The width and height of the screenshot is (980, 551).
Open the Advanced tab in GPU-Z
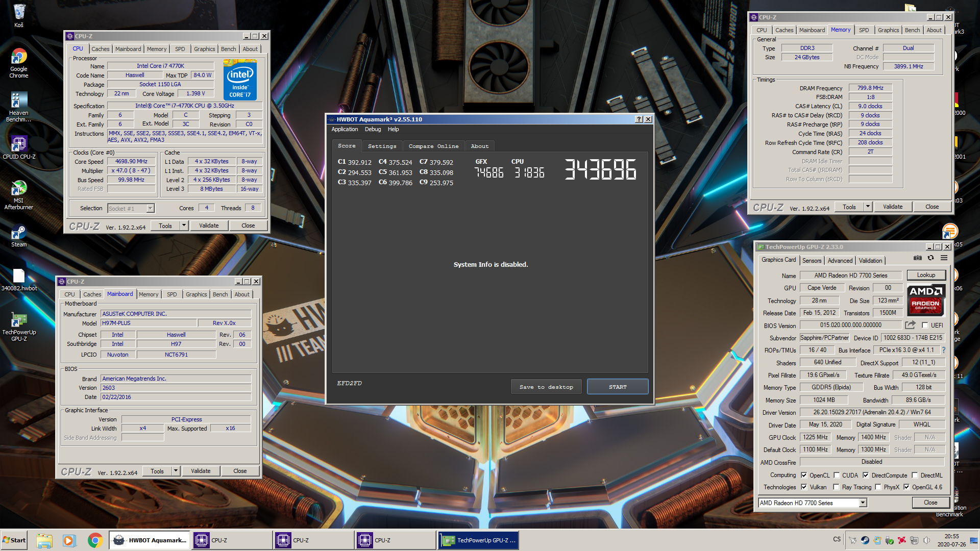coord(840,261)
